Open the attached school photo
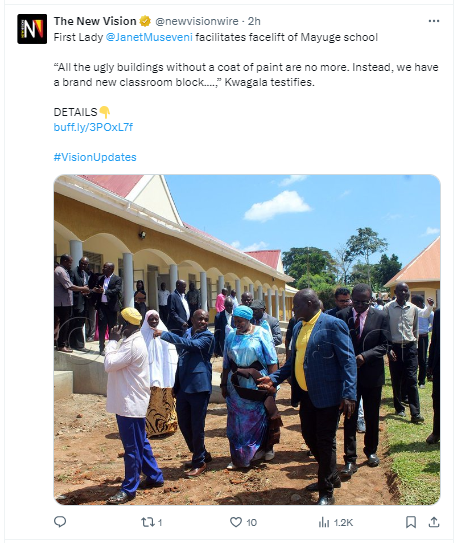 click(x=247, y=339)
